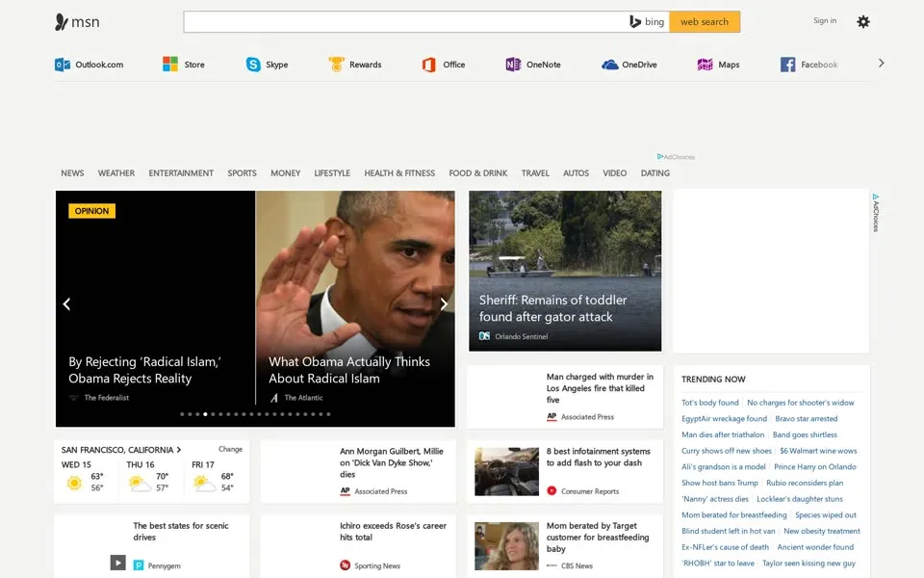The height and width of the screenshot is (578, 924).
Task: Open the DATING section
Action: pos(655,172)
